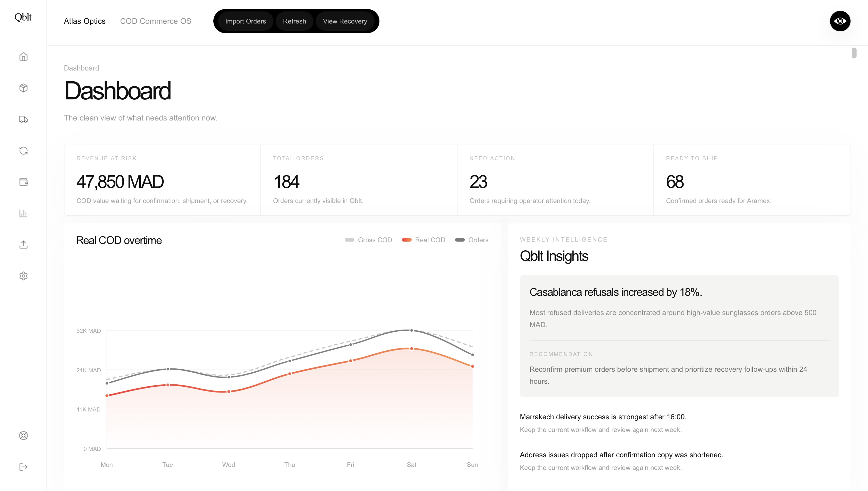
Task: Click the Logout icon in sidebar
Action: click(23, 467)
